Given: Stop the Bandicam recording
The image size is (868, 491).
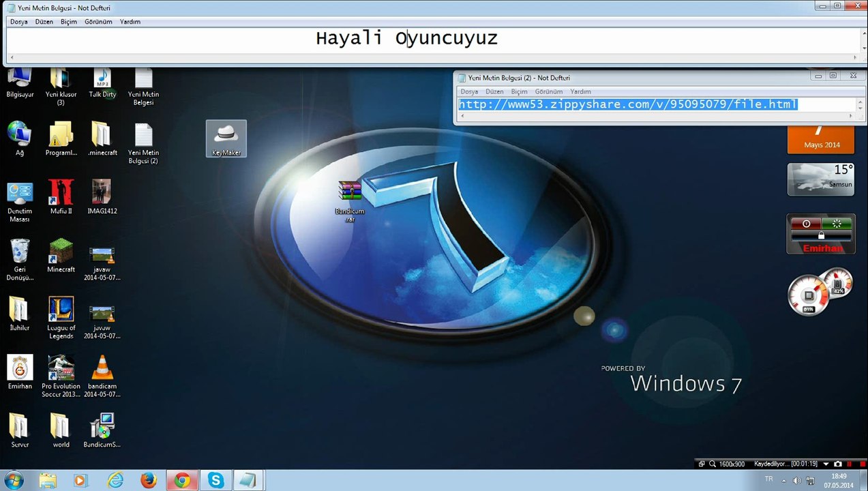Looking at the screenshot, I should coord(861,464).
